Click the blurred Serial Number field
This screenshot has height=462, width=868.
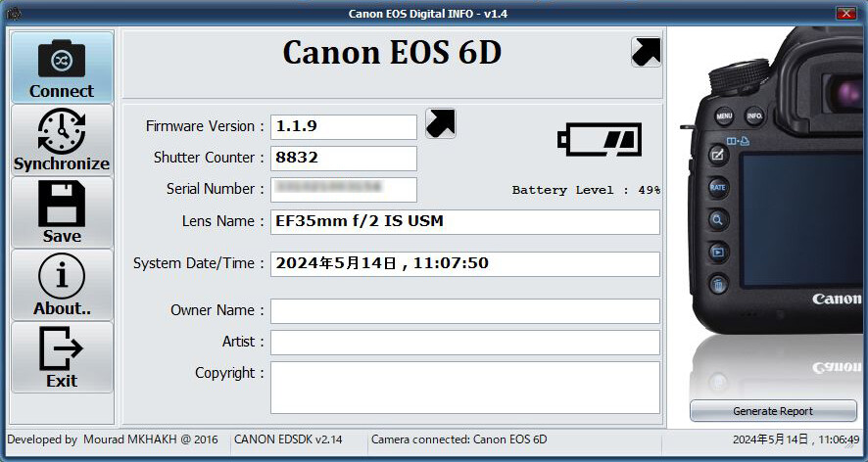344,190
